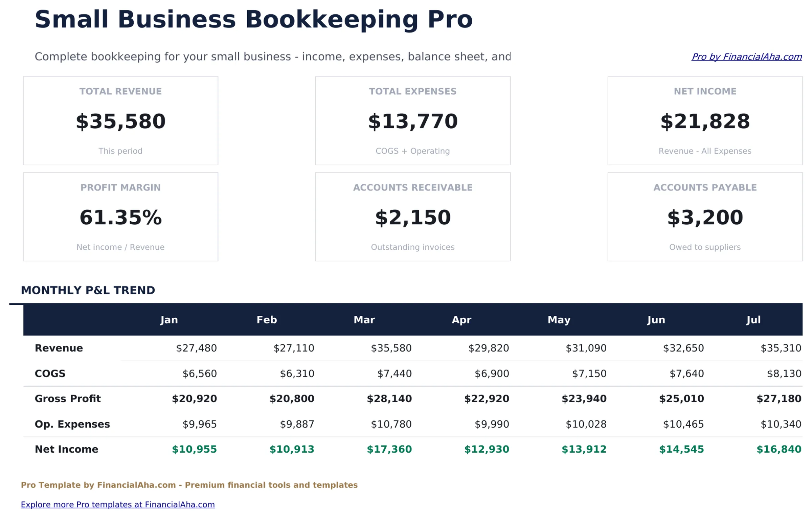Click the Revenue row label
Viewport: 812px width, 518px height.
(x=59, y=348)
